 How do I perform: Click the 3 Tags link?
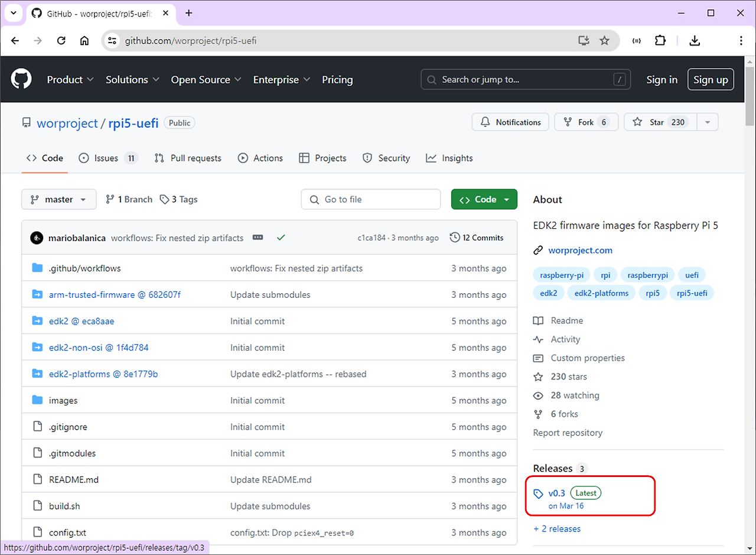click(x=178, y=199)
